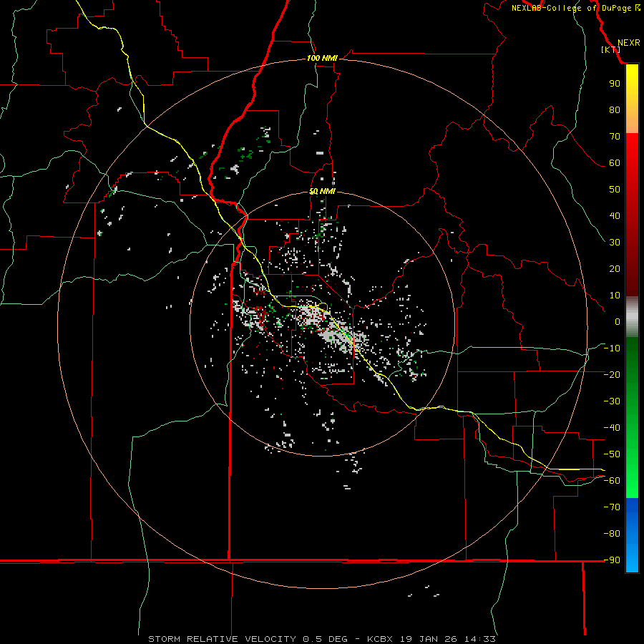Viewport: 644px width, 644px height.
Task: Click the "90" value on velocity scale
Action: click(615, 84)
